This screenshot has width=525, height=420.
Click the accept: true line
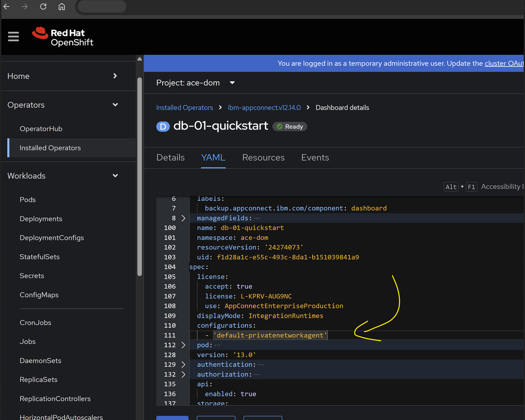(x=229, y=287)
